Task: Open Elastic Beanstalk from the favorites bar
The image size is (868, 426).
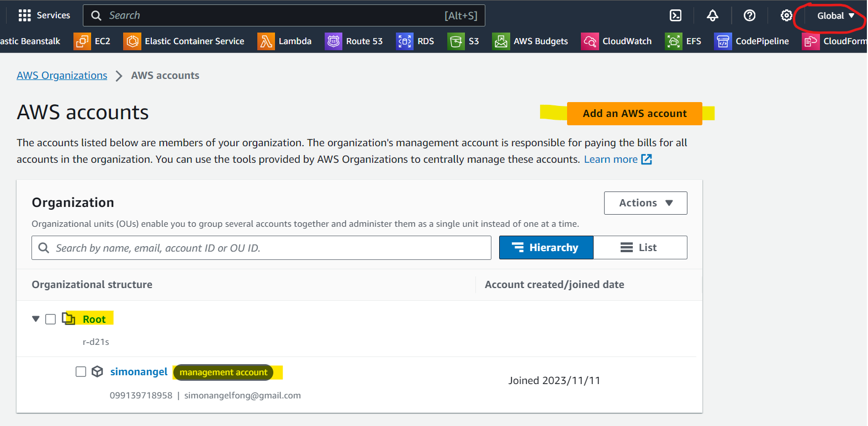Action: coord(30,41)
